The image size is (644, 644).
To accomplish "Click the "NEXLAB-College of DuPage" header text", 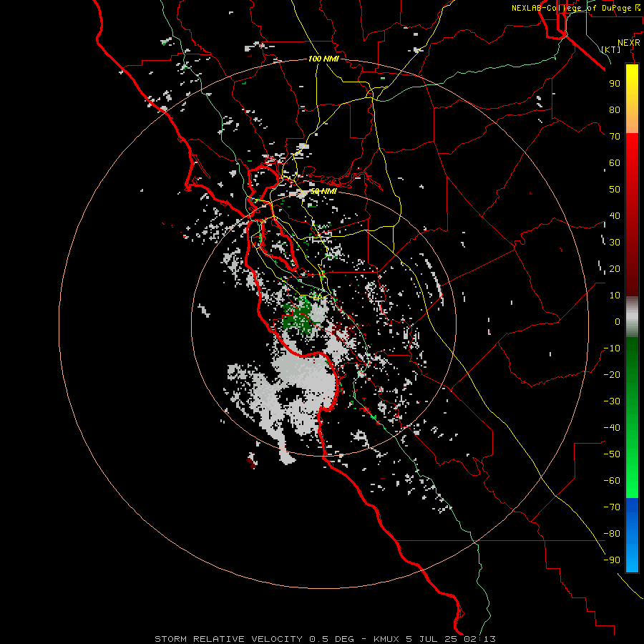I will (x=571, y=8).
